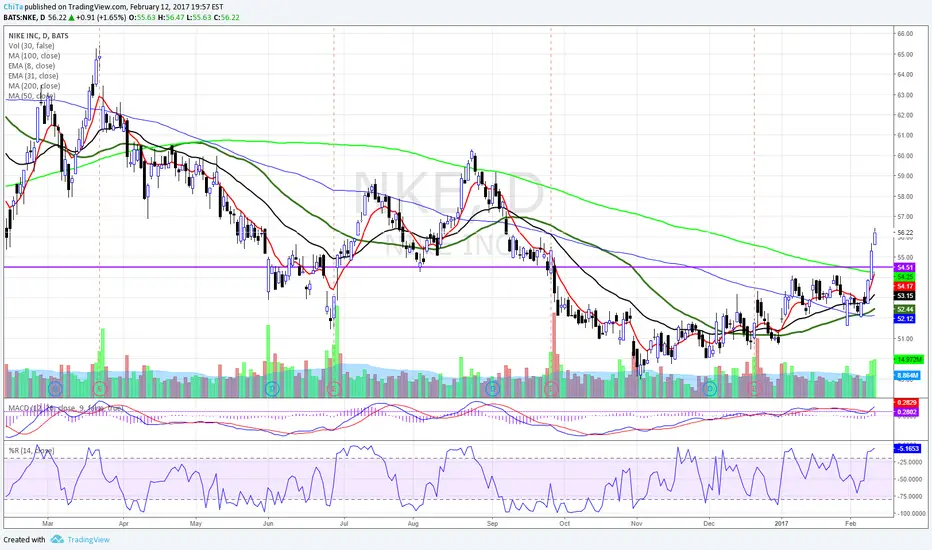Viewport: 932px width, 550px height.
Task: Click the Oct label on time axis
Action: pos(564,524)
